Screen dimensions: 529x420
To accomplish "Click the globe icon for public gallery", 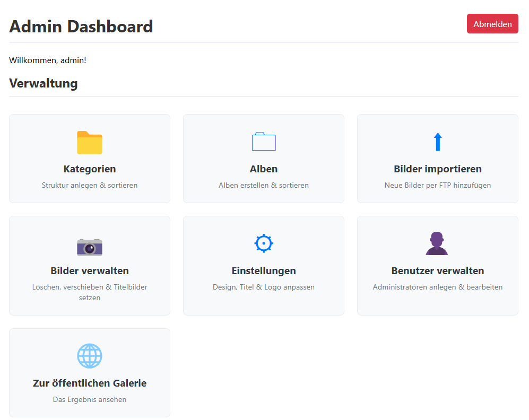I will 90,356.
